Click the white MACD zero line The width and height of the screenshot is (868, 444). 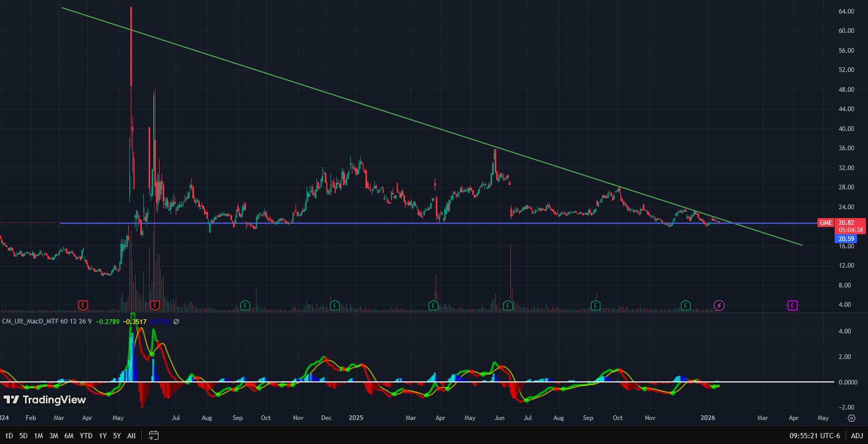(417, 382)
